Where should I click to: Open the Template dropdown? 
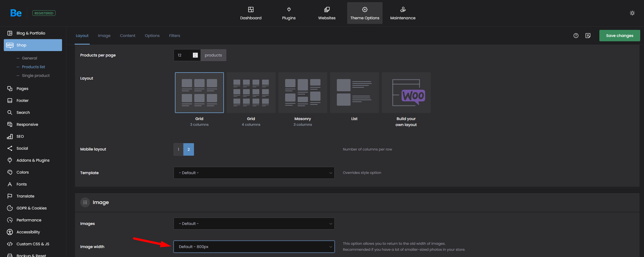pyautogui.click(x=254, y=173)
